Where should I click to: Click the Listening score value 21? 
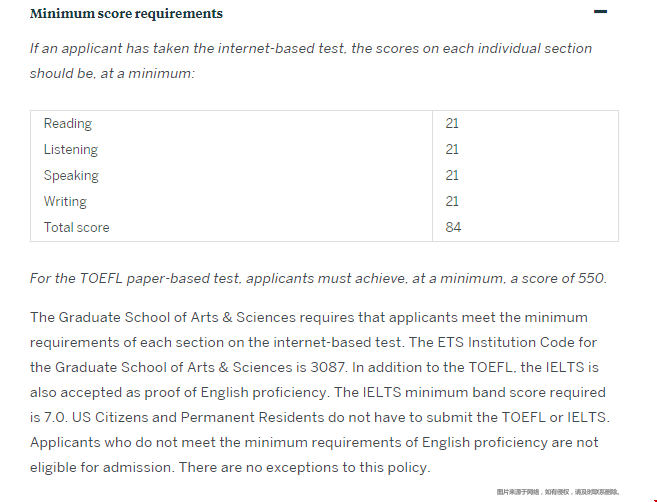tap(452, 149)
